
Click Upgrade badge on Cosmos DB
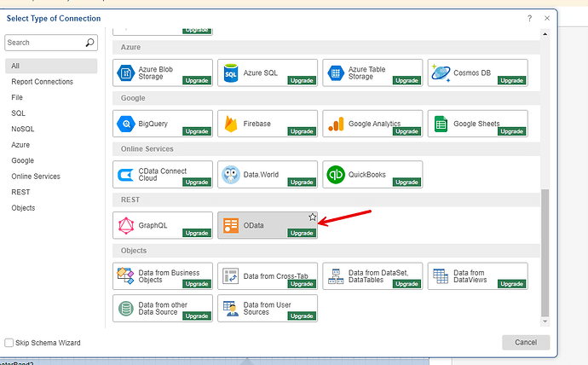click(512, 81)
